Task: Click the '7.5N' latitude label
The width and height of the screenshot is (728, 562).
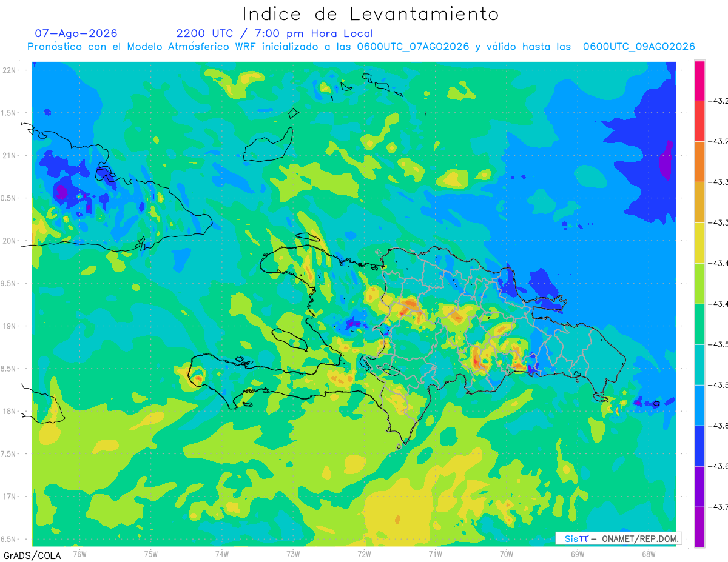Action: point(9,454)
